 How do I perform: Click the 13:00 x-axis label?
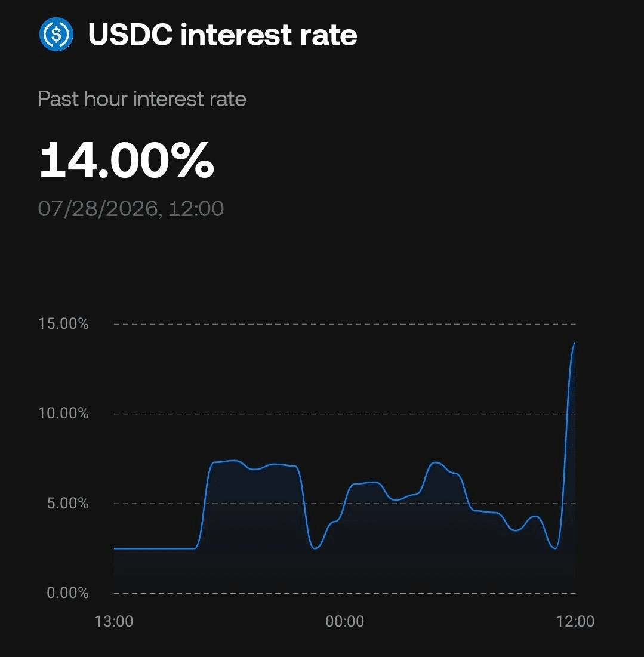114,621
